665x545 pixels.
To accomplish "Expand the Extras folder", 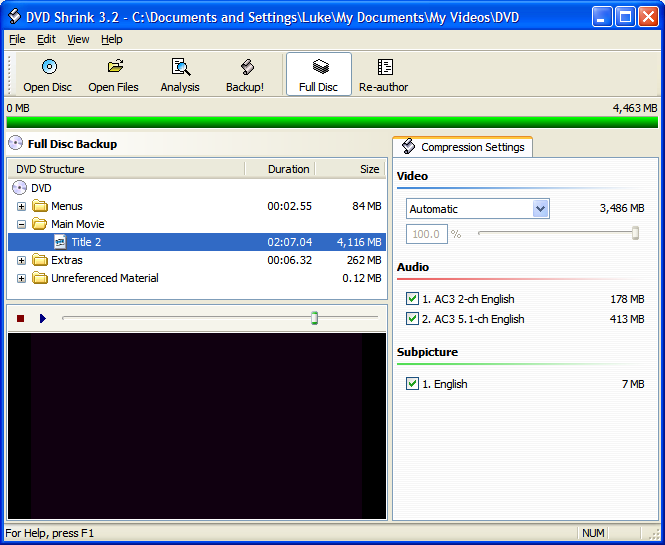I will tap(21, 260).
